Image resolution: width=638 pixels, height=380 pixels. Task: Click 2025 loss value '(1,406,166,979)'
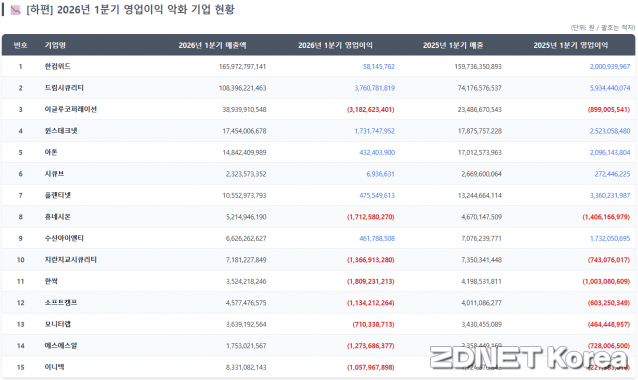point(606,217)
